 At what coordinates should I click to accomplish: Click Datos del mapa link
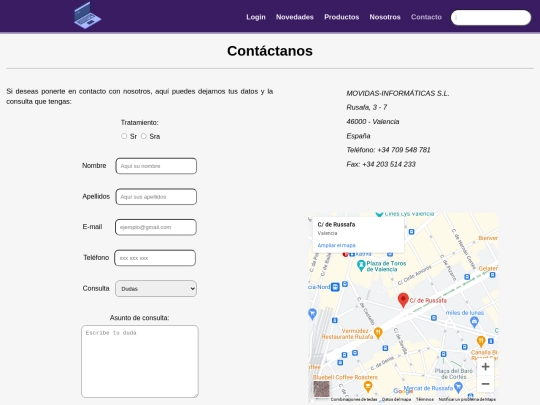pos(396,399)
